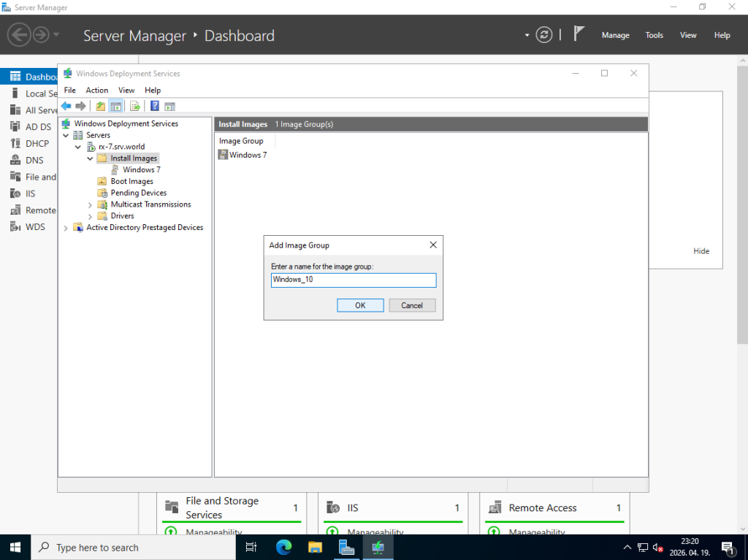Viewport: 748px width, 560px height.
Task: Click the Server Manager refresh icon
Action: click(x=543, y=35)
